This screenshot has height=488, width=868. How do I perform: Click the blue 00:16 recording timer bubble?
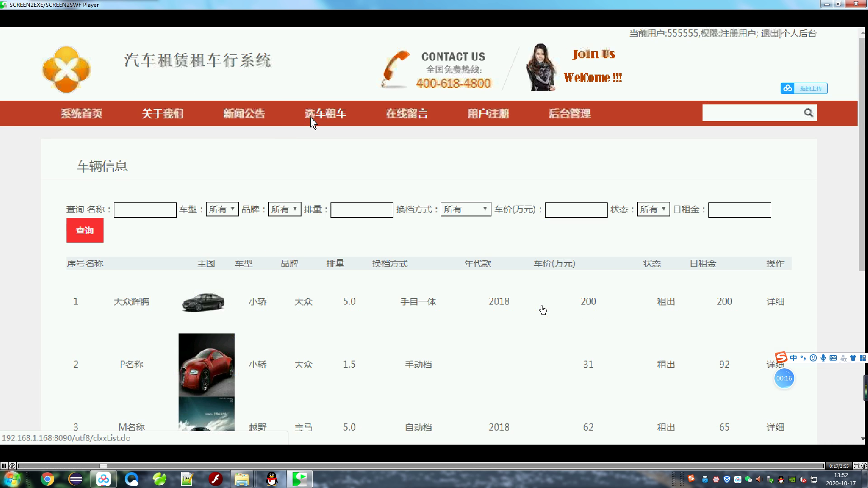(784, 378)
